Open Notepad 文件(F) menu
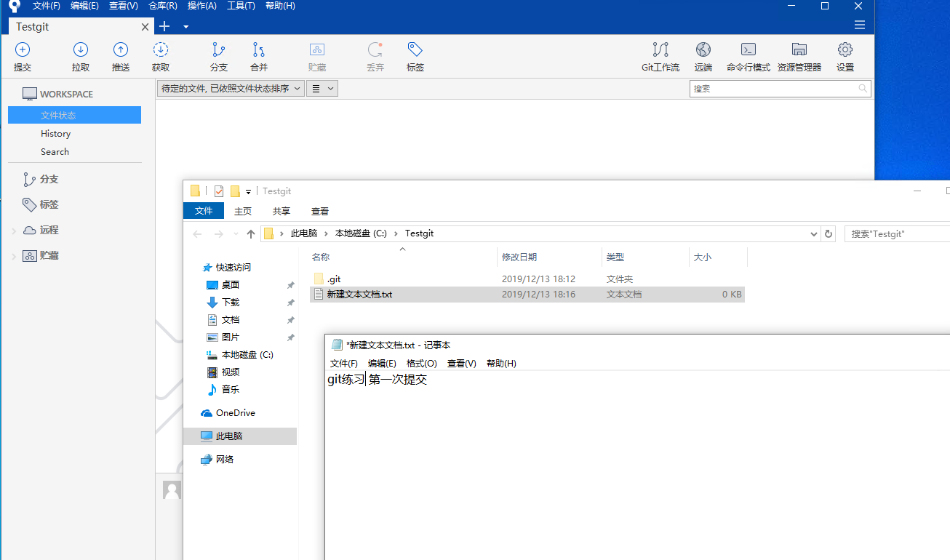This screenshot has height=560, width=950. (x=344, y=364)
